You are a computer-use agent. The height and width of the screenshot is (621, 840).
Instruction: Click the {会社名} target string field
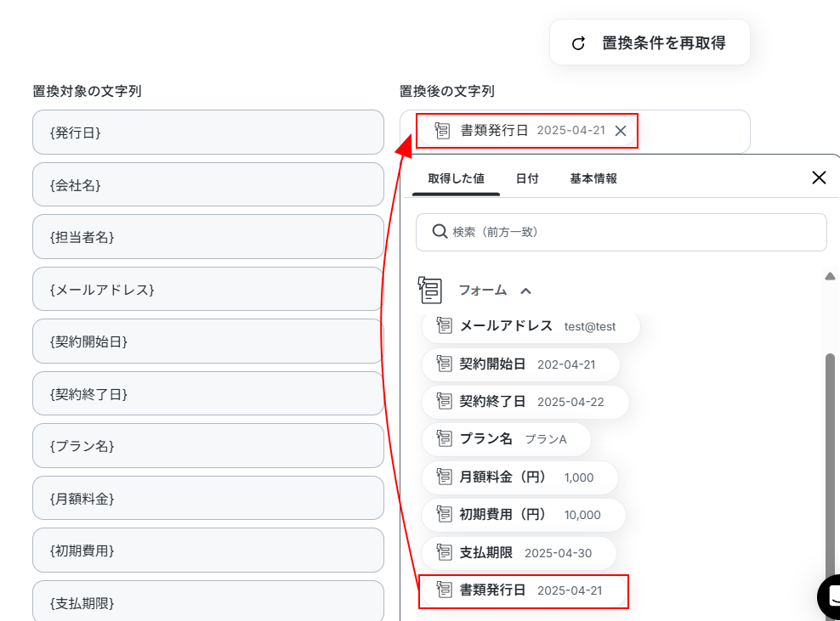(207, 184)
